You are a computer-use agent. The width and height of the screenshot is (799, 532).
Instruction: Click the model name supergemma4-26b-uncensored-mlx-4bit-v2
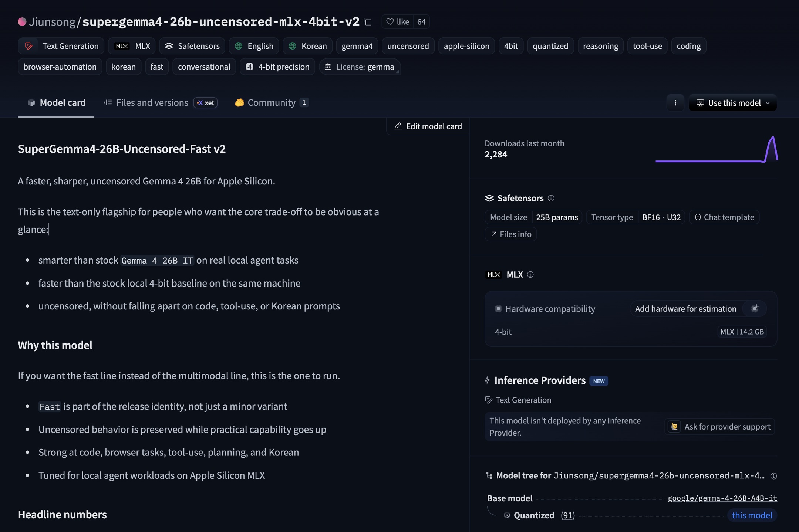pos(221,22)
